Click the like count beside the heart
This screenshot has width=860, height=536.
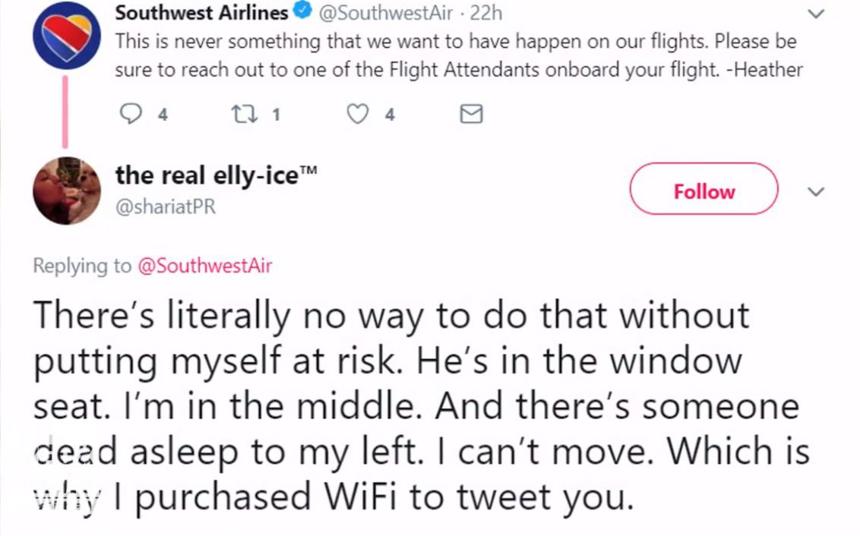389,114
